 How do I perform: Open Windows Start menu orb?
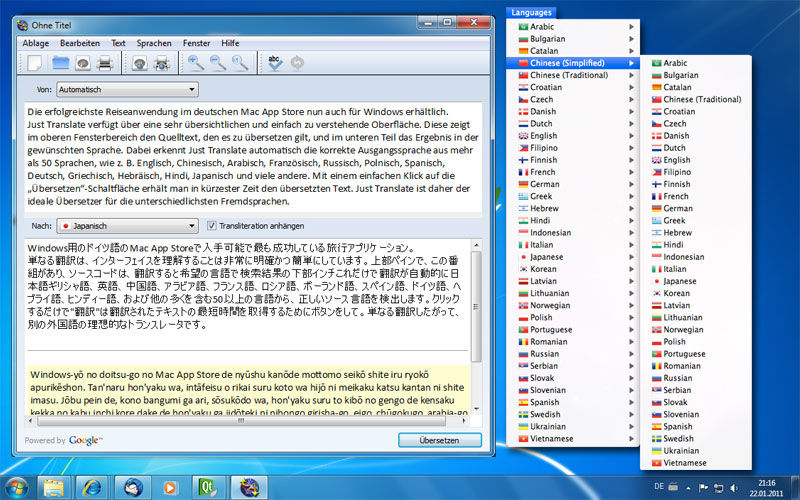(17, 488)
